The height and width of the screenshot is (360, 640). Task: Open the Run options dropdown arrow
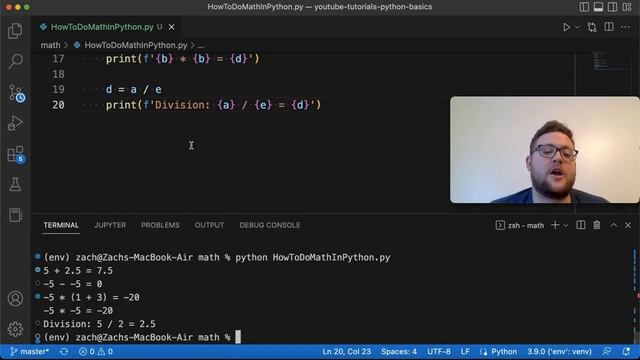tap(577, 27)
